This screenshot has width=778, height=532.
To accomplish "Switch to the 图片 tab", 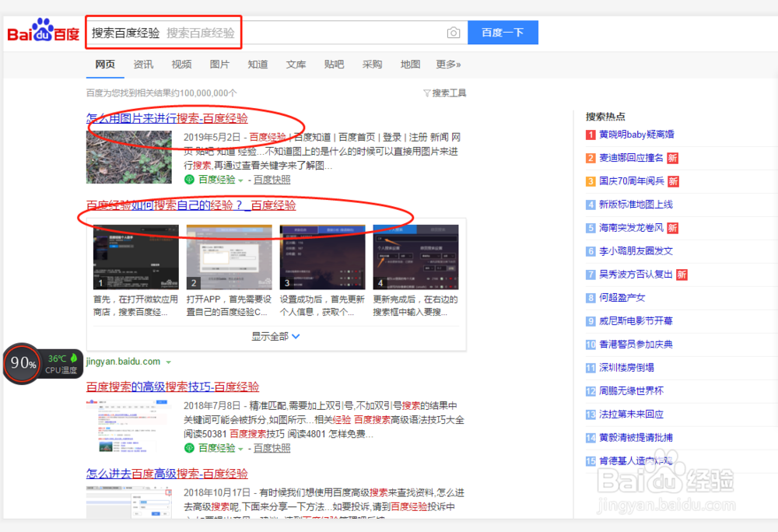I will (x=219, y=65).
